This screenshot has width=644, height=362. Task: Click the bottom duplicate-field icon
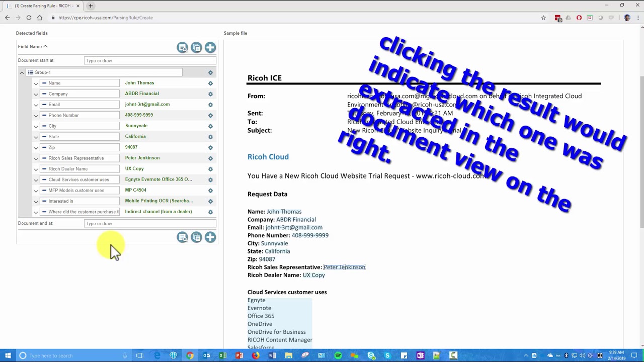[x=196, y=237]
